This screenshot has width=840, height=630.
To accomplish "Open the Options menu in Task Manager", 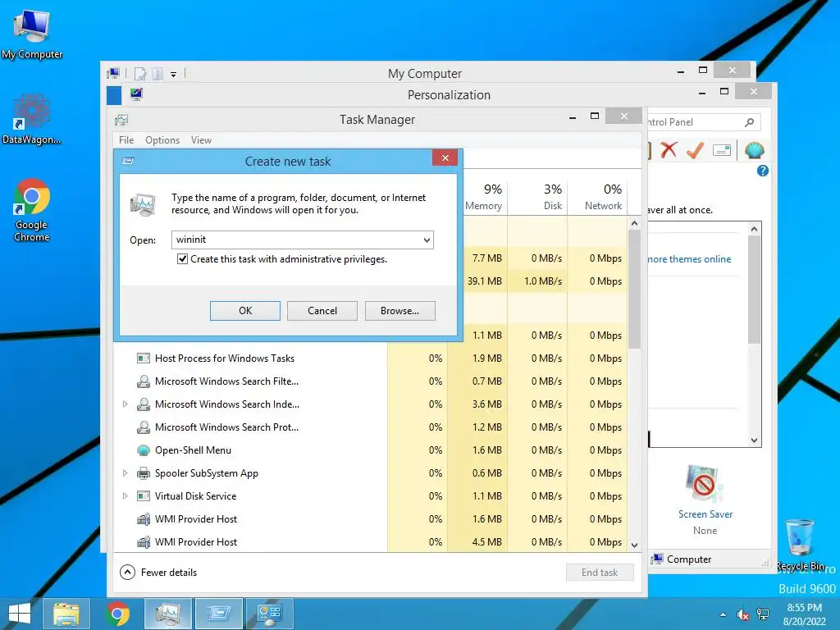I will coord(162,140).
